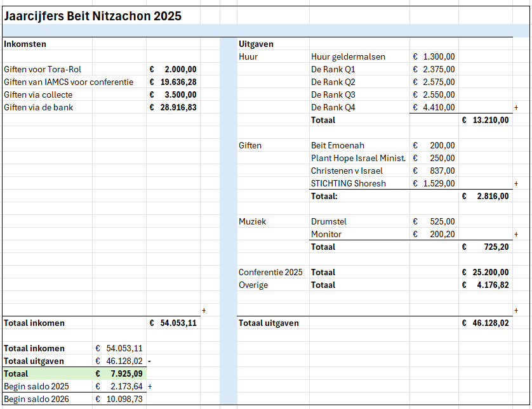Click the € 4.410,00 De Rank Q4 amount

tap(434, 107)
